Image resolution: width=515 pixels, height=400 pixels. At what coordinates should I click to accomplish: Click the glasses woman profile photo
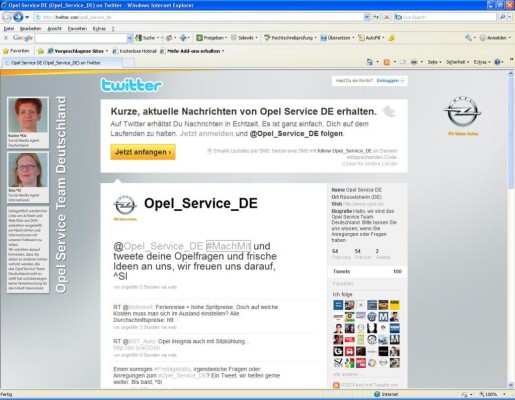click(28, 170)
